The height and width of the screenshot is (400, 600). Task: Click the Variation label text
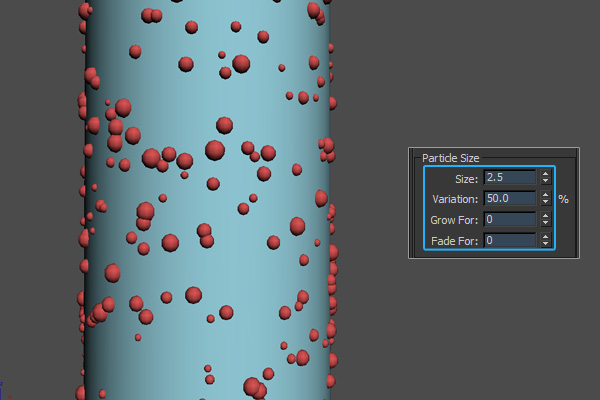456,199
